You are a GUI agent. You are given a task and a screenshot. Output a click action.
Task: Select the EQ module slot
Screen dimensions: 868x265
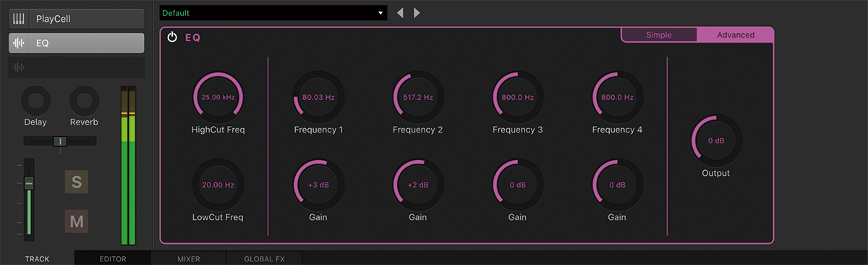76,43
